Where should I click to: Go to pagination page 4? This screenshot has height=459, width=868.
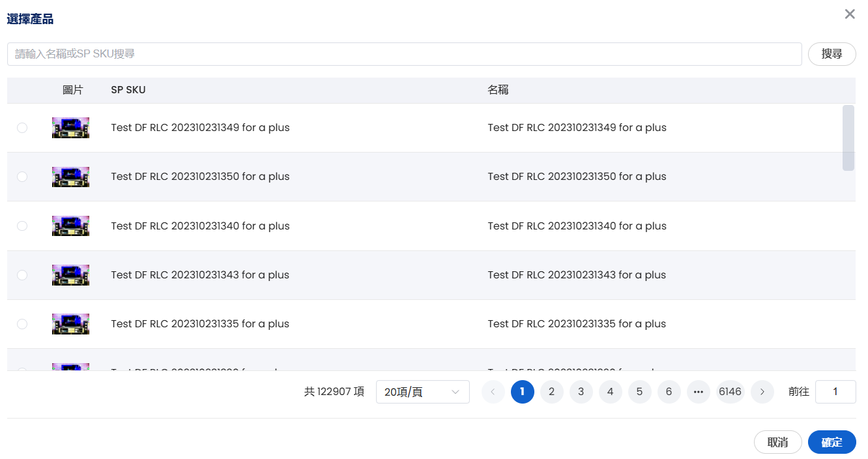(x=611, y=392)
